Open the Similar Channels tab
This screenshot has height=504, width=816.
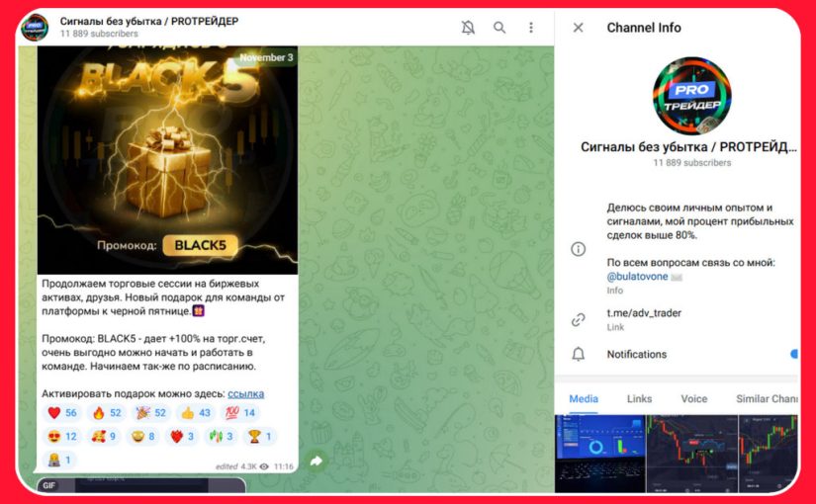point(768,399)
